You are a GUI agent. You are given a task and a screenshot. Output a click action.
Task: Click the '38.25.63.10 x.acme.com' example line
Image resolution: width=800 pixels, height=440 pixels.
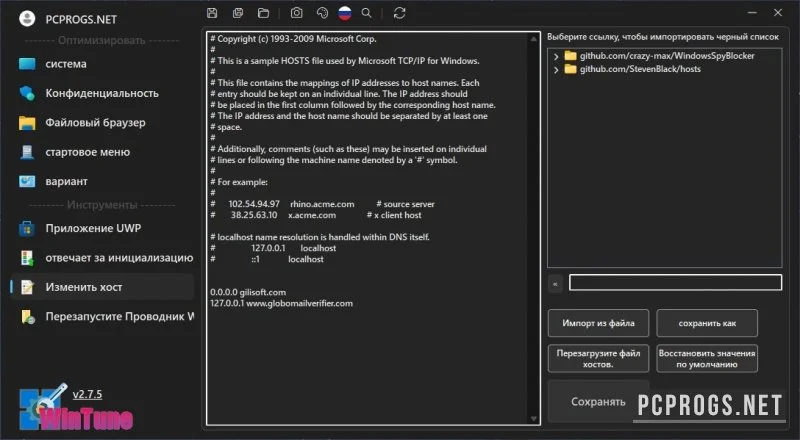[316, 215]
